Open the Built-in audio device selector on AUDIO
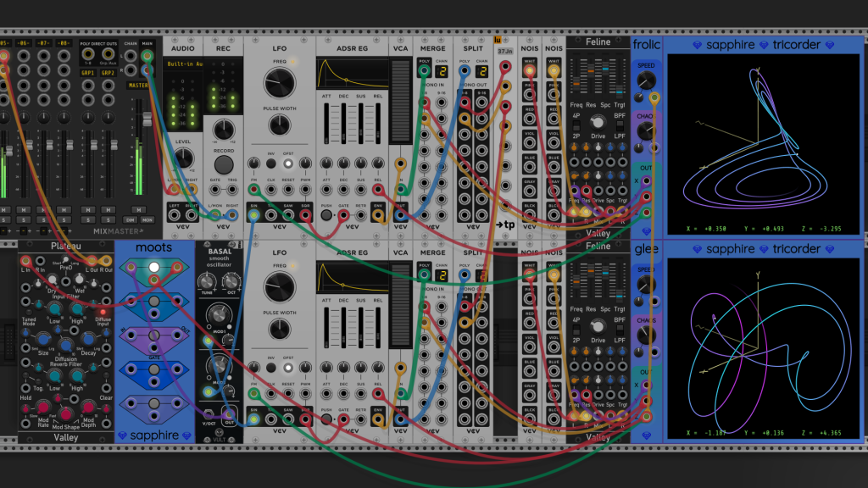The height and width of the screenshot is (488, 868). [185, 64]
